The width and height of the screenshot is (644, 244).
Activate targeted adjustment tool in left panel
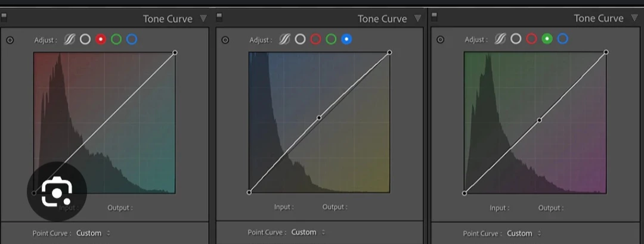pos(10,40)
